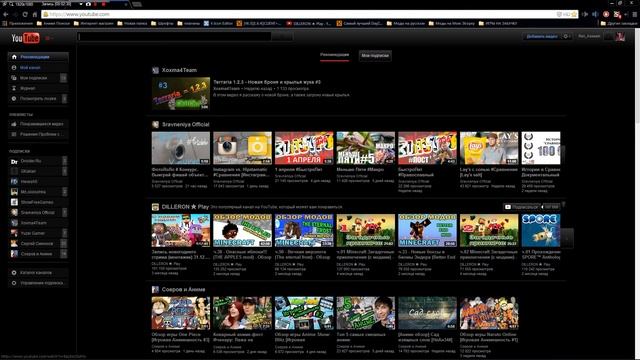Open the Dr channel subscription in sidebar

[x=38, y=161]
